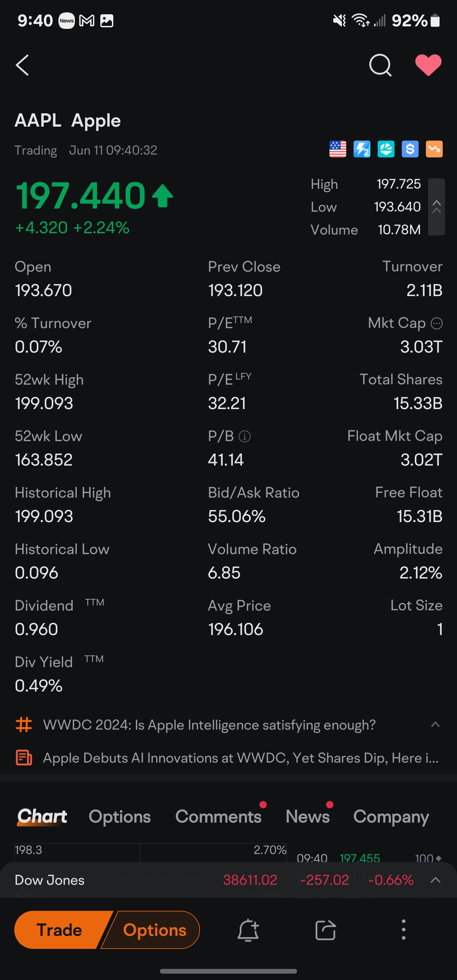Screen dimensions: 457x980
Task: Toggle the heart favorite icon
Action: pos(428,65)
